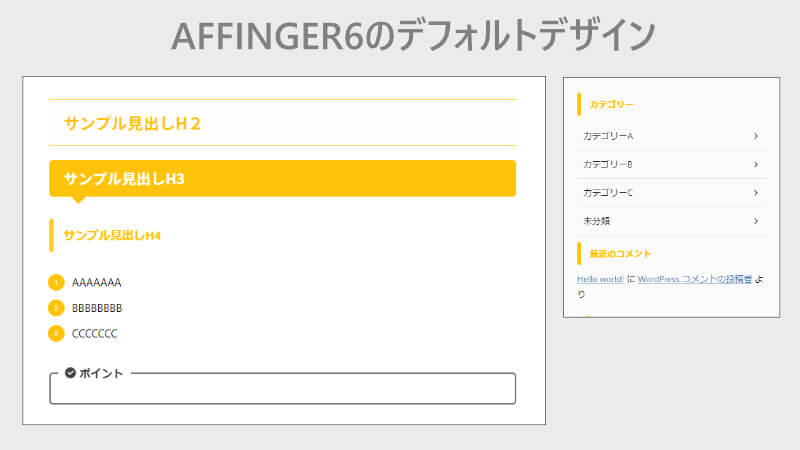Expand the カテゴリーC chevron arrow
Screen dimensions: 800x450
(756, 193)
